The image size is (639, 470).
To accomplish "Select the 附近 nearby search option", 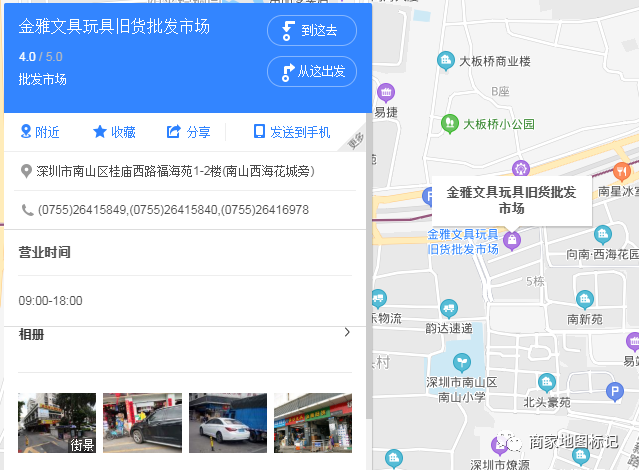I will pyautogui.click(x=39, y=132).
